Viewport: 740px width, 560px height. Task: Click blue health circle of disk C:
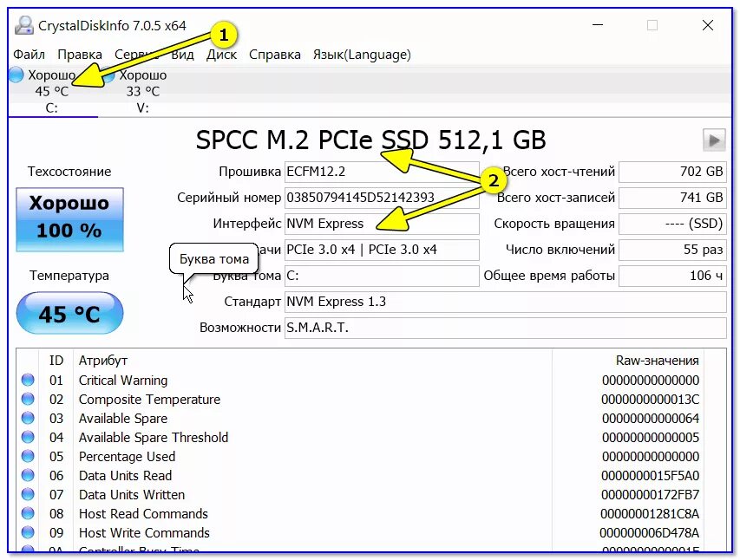pyautogui.click(x=16, y=75)
